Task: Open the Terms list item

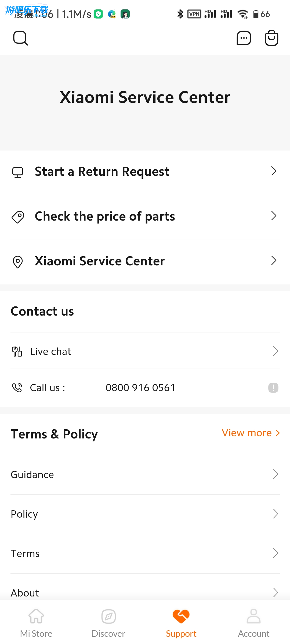Action: (x=25, y=553)
